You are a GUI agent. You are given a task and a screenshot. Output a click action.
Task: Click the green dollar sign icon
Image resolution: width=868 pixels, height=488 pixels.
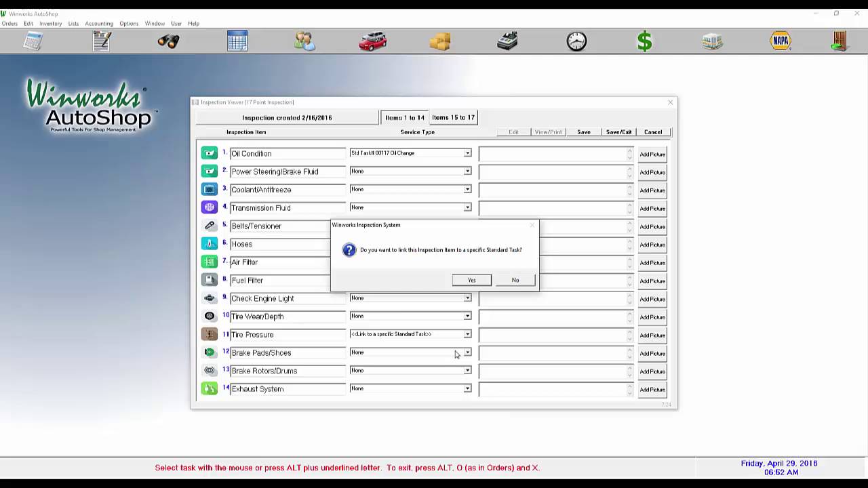(x=644, y=41)
